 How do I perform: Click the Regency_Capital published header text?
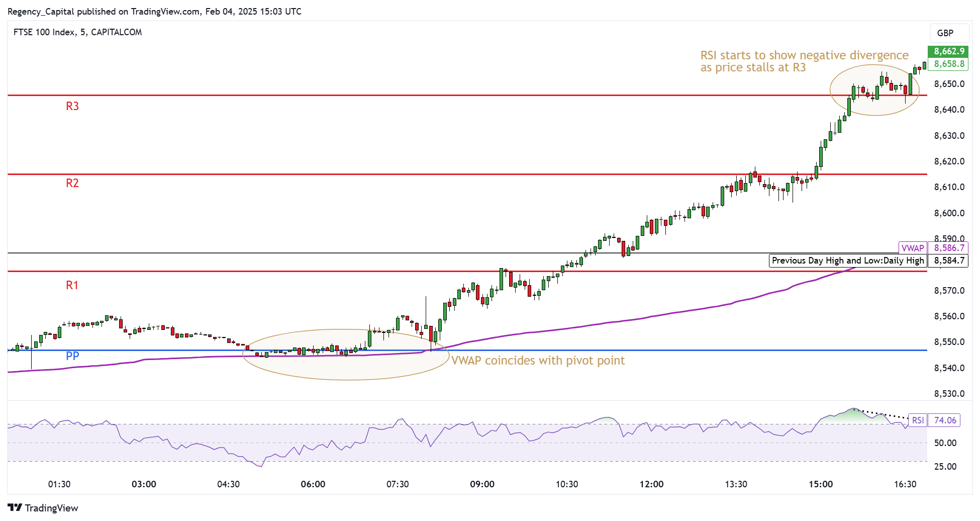click(154, 11)
